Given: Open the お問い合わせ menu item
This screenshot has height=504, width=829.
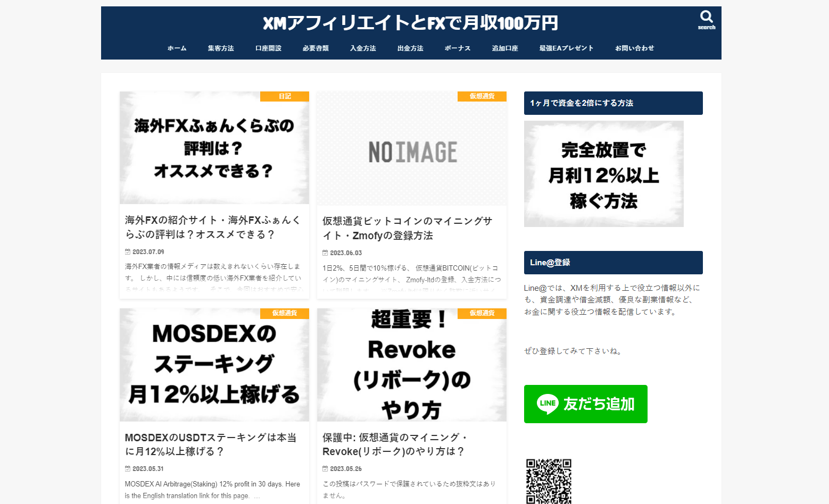Looking at the screenshot, I should [634, 48].
